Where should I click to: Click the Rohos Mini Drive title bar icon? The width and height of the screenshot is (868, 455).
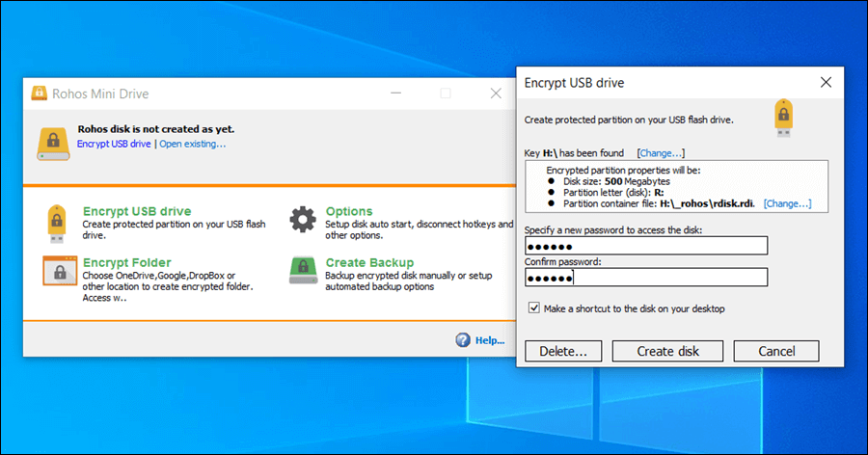point(39,93)
